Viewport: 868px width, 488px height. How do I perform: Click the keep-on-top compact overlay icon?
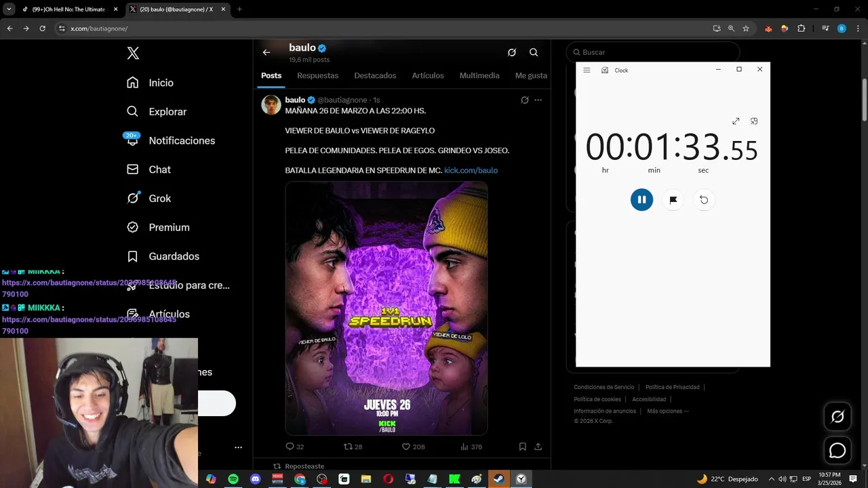[x=754, y=121]
